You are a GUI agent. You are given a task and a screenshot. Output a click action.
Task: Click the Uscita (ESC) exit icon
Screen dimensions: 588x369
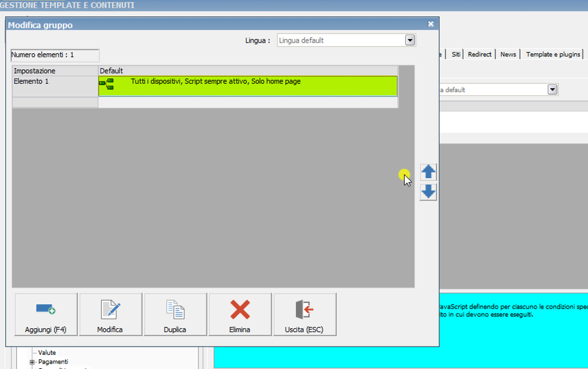click(x=304, y=309)
